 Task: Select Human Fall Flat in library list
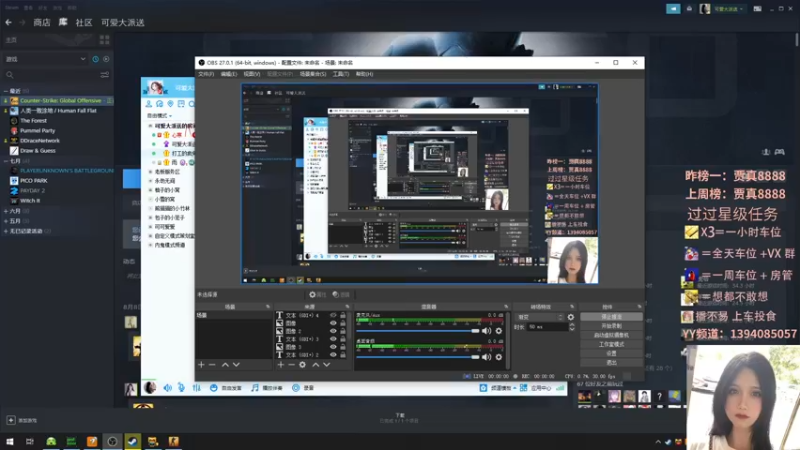tap(58, 111)
